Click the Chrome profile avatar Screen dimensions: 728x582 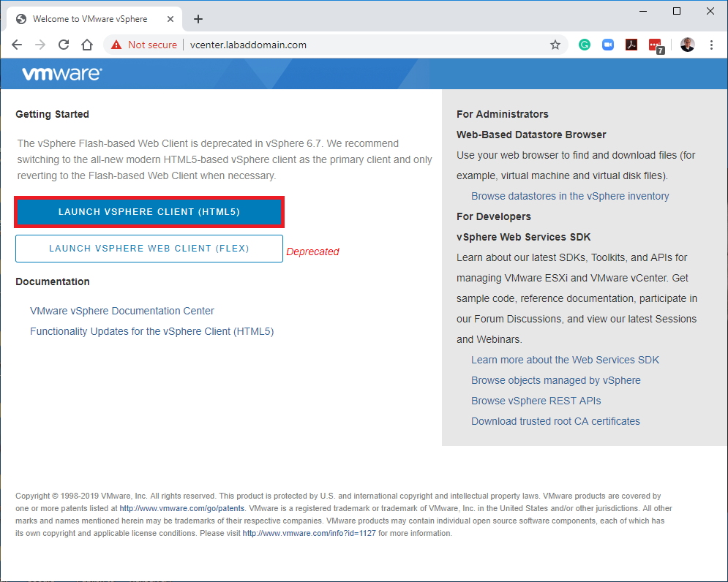click(687, 45)
